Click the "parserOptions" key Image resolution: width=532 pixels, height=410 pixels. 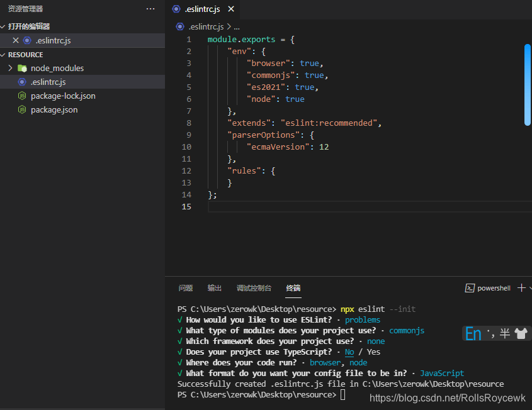pyautogui.click(x=263, y=135)
